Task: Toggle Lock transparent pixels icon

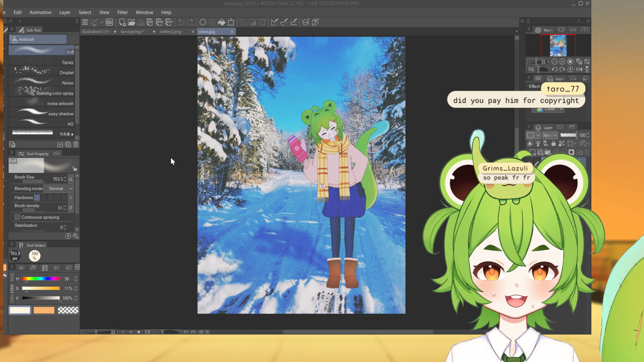Action: pos(562,143)
